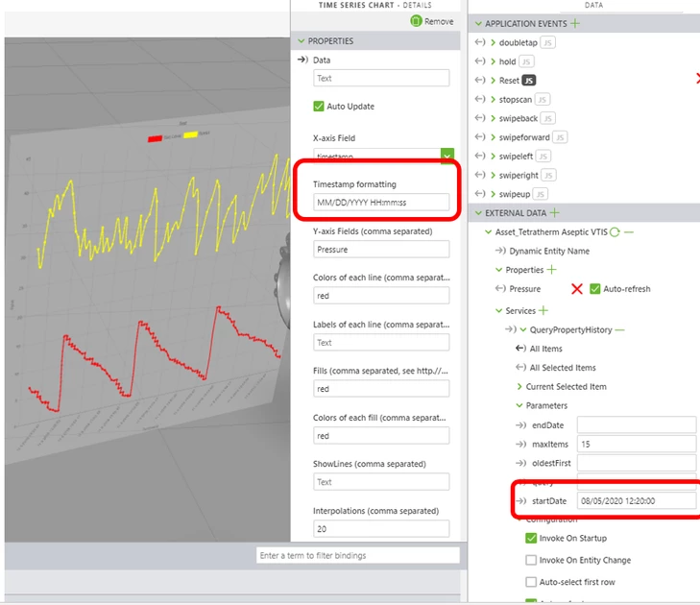Open the Reset event JS editor
The height and width of the screenshot is (605, 700).
[529, 80]
